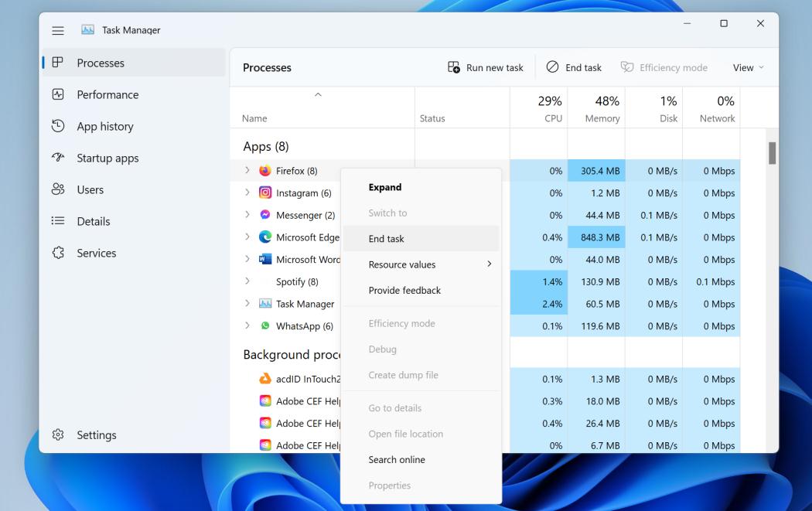This screenshot has height=511, width=812.
Task: Open the Details section
Action: [x=92, y=221]
